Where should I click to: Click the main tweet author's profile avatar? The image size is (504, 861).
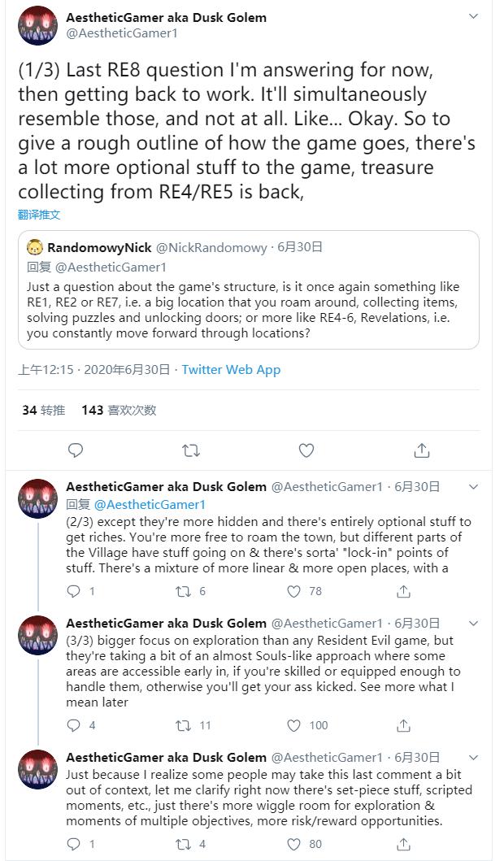pos(37,25)
